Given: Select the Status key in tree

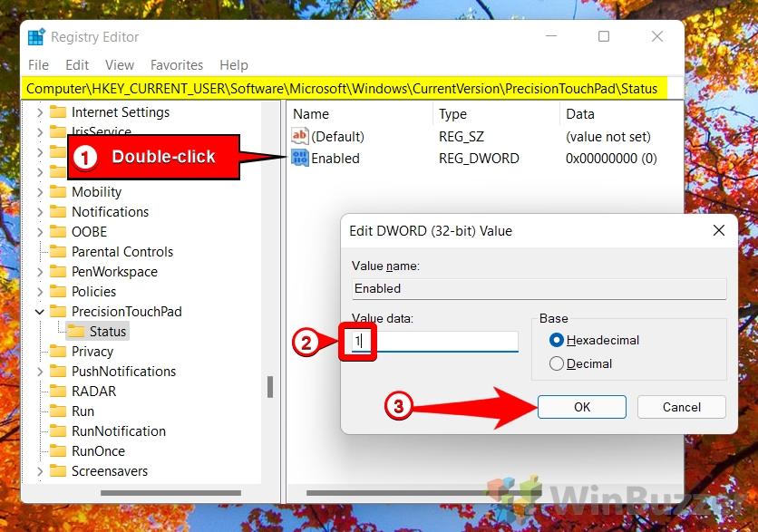Looking at the screenshot, I should click(x=107, y=332).
